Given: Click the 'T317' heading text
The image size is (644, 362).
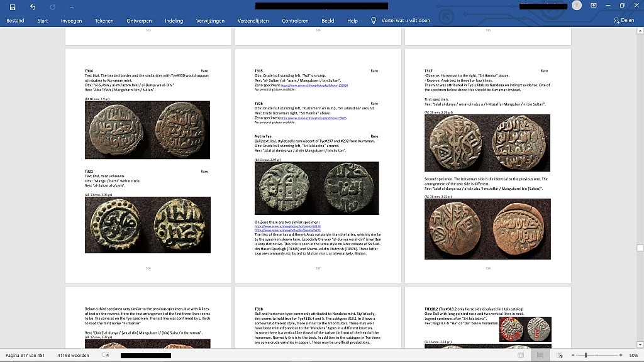Looking at the screenshot, I should click(x=428, y=71).
